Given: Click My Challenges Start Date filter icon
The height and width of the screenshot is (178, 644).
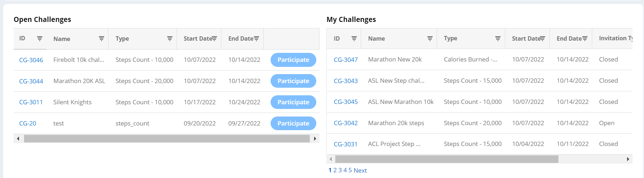Looking at the screenshot, I should pos(543,38).
